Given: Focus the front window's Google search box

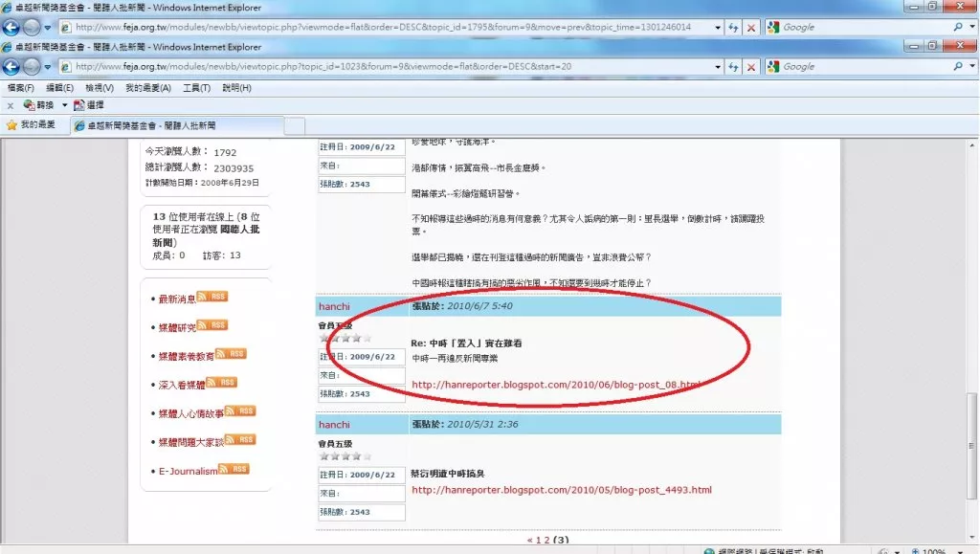Looking at the screenshot, I should [x=866, y=66].
